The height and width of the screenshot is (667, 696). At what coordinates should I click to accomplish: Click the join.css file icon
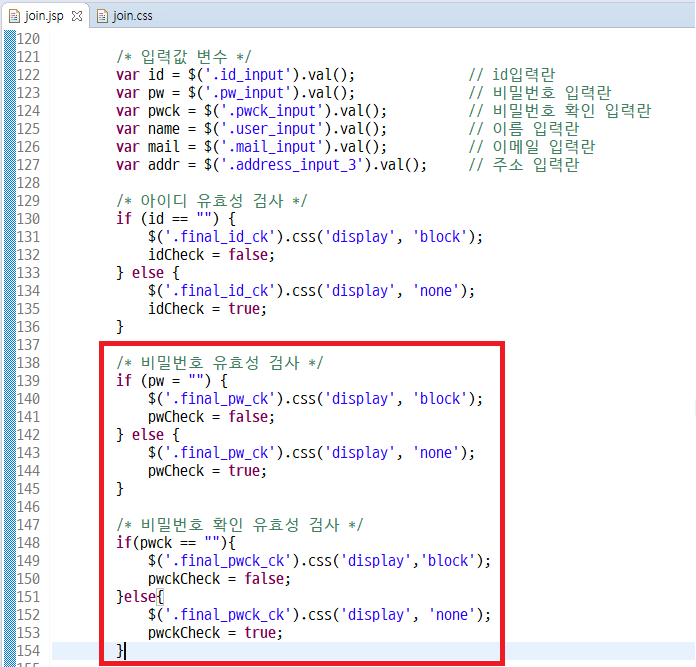coord(102,16)
